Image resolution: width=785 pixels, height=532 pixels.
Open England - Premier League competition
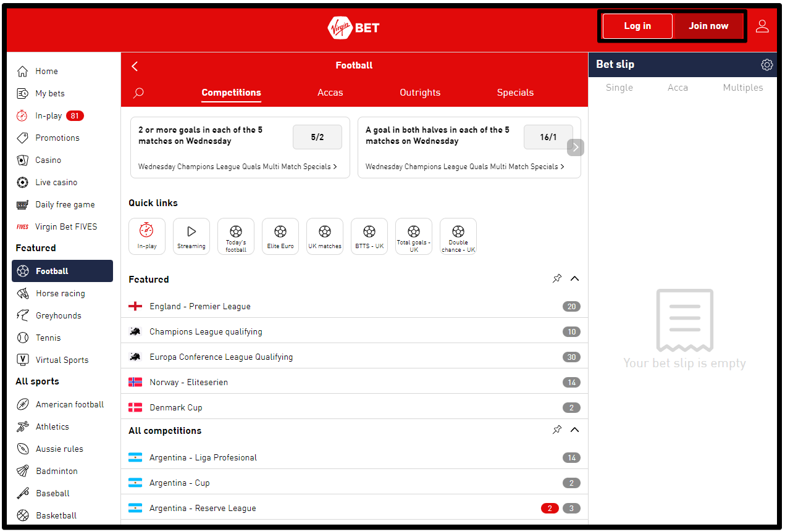pyautogui.click(x=355, y=306)
